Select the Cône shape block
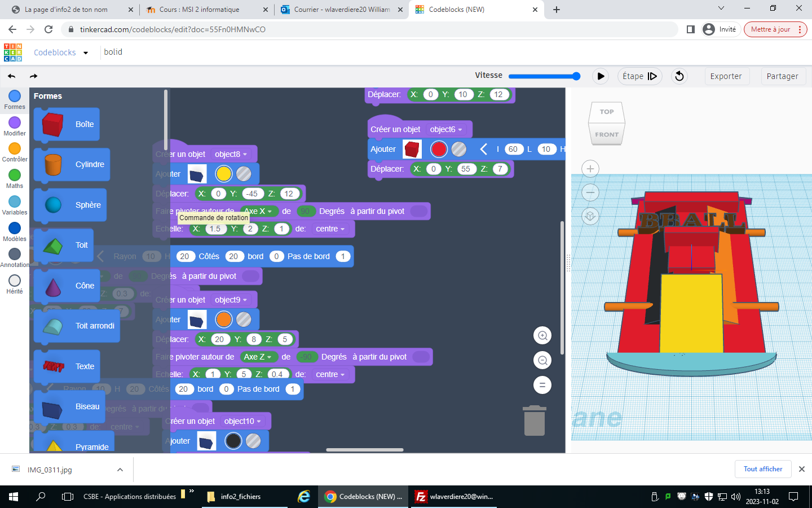Viewport: 812px width, 508px height. pos(67,286)
